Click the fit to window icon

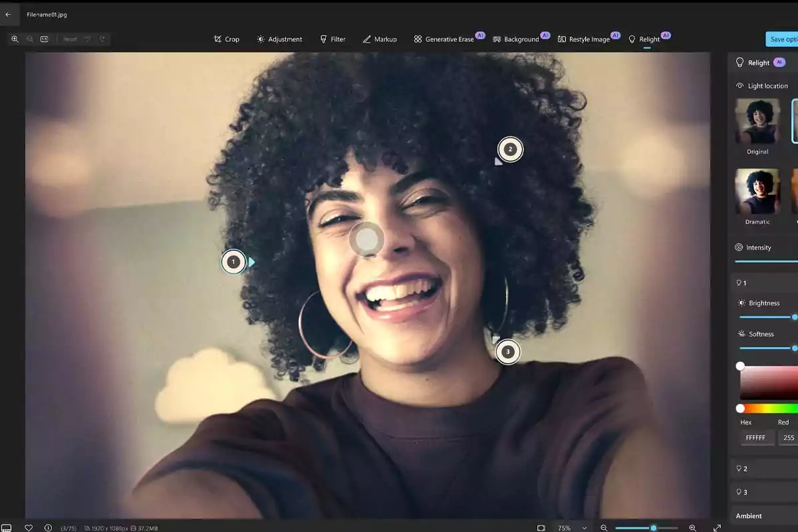[x=541, y=528]
